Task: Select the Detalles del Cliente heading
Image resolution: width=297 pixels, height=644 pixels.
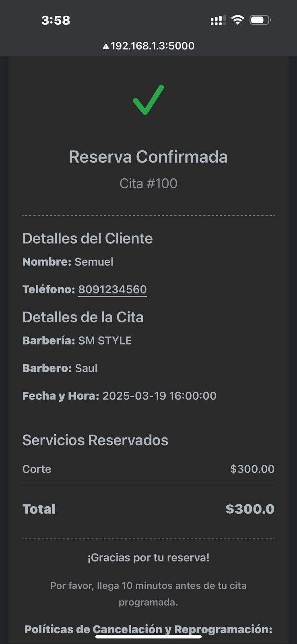Action: (x=88, y=238)
